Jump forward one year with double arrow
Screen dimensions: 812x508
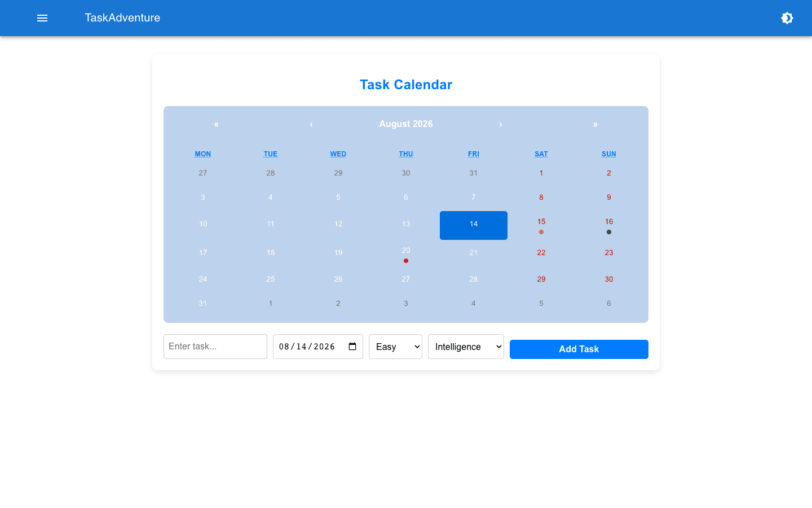tap(595, 124)
